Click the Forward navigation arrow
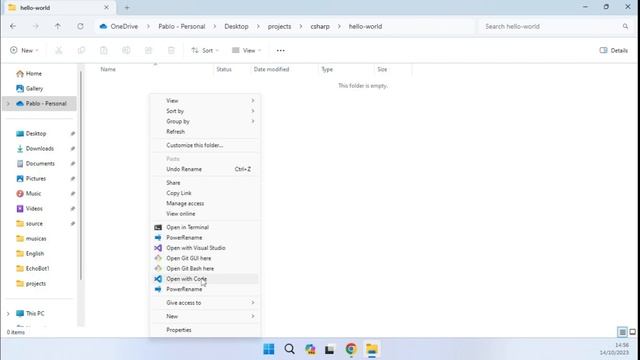The height and width of the screenshot is (360, 640). click(36, 26)
